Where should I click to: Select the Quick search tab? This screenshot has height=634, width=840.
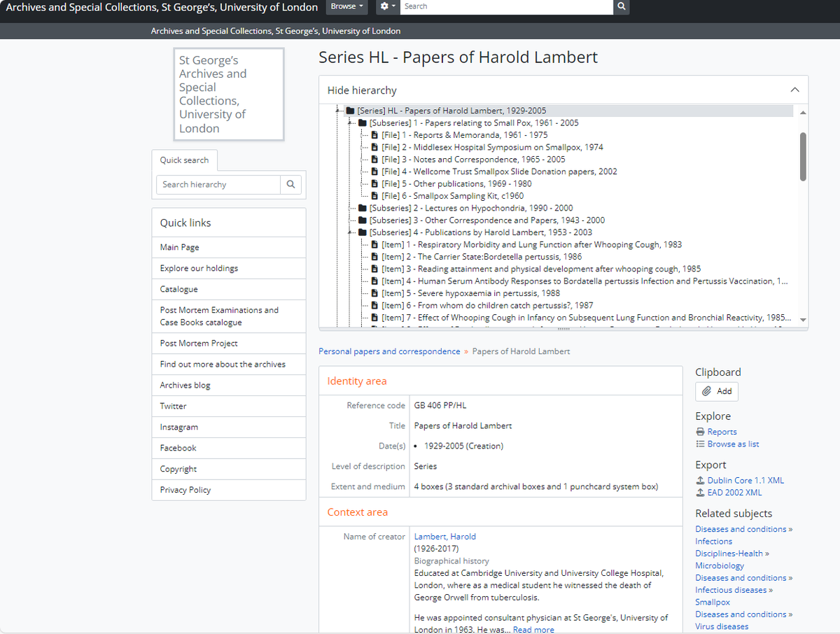(x=184, y=160)
